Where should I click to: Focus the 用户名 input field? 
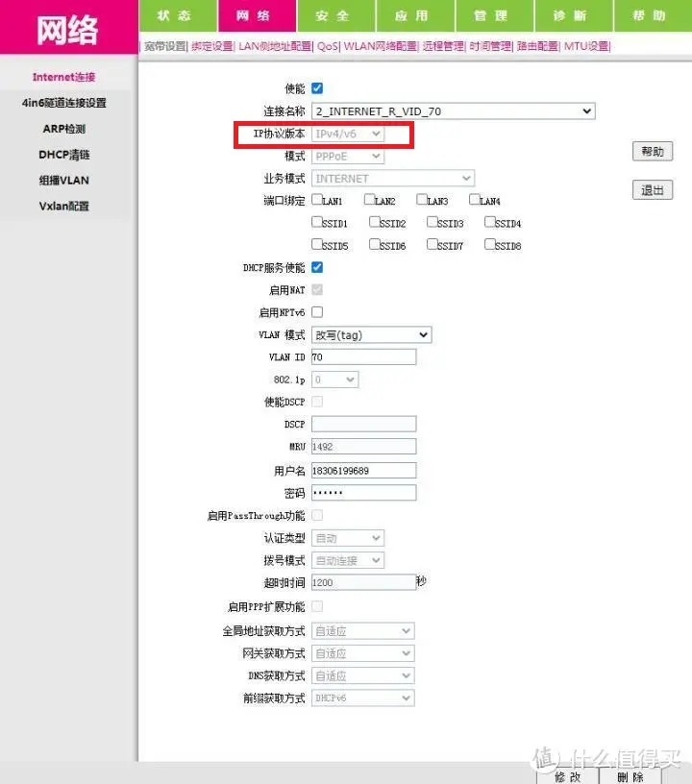363,470
